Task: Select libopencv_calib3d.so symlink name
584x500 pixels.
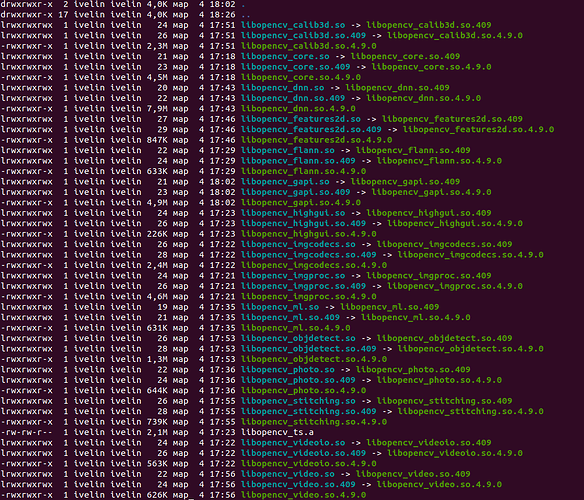Action: pos(293,25)
